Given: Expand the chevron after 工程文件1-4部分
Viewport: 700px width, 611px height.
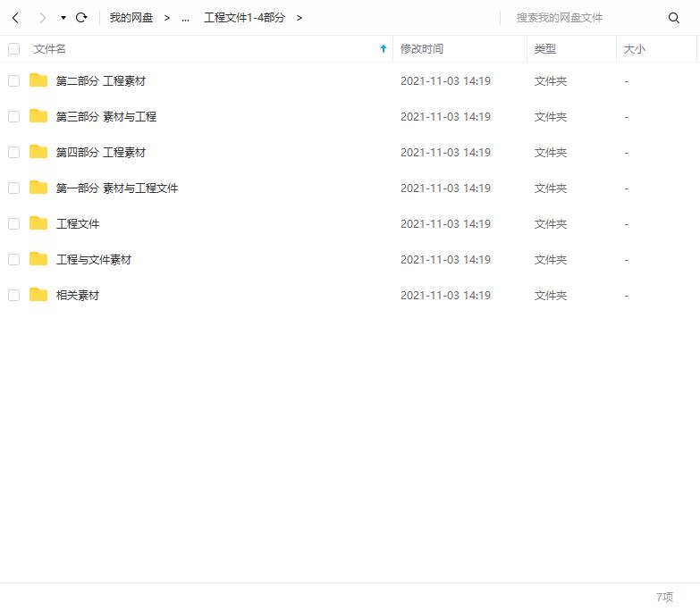Looking at the screenshot, I should pyautogui.click(x=299, y=18).
